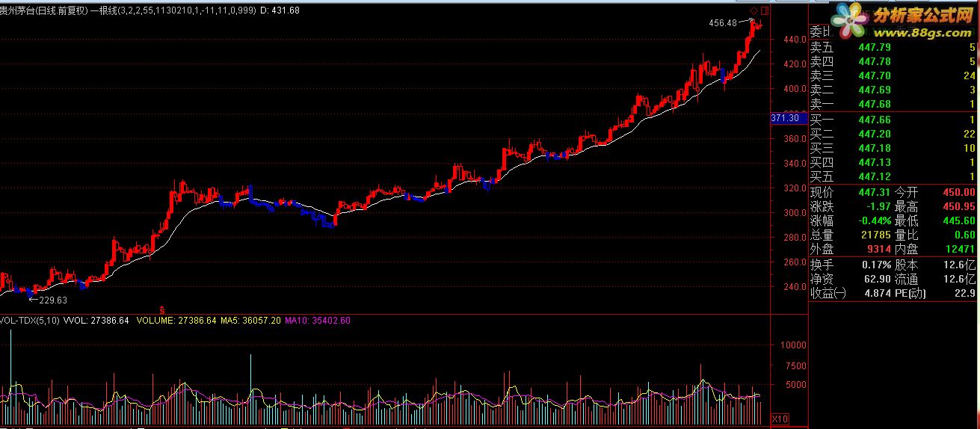Click the PE(动) value 22.9
980x429 pixels.
(965, 294)
